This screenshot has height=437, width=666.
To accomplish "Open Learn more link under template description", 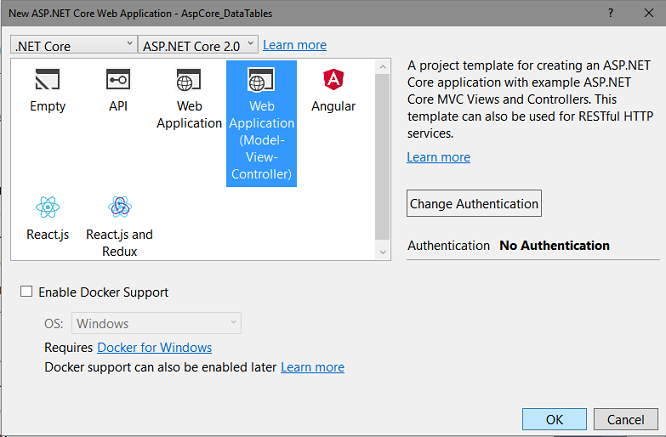I will 438,157.
